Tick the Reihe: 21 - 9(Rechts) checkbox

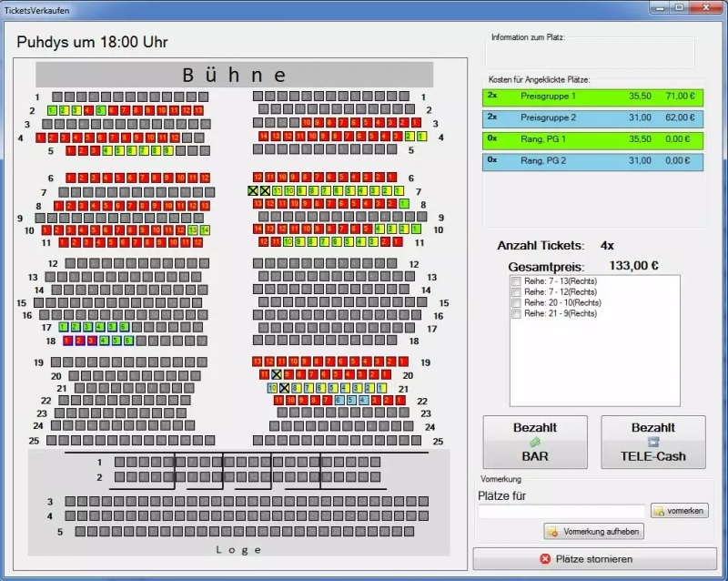coord(516,314)
